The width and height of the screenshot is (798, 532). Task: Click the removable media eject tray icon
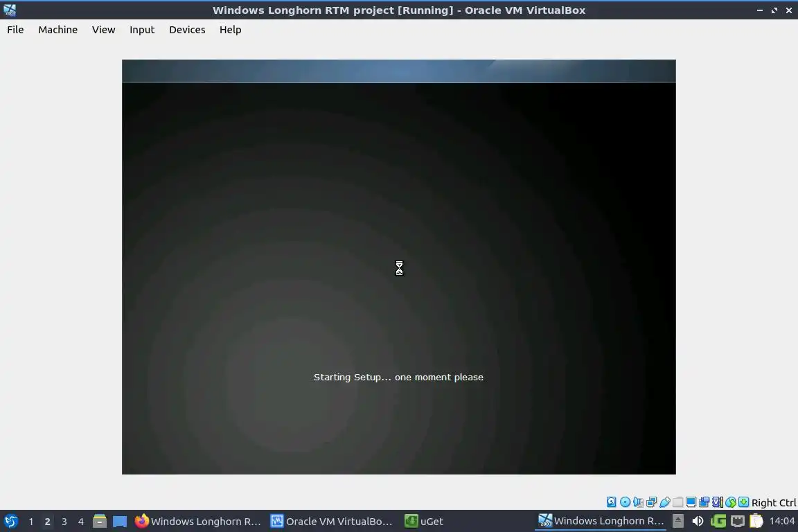(x=678, y=521)
